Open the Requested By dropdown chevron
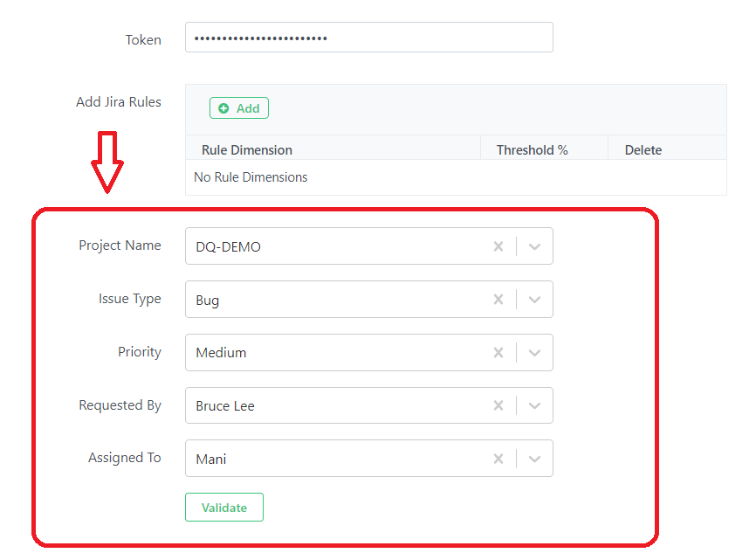The image size is (756, 553). (534, 406)
